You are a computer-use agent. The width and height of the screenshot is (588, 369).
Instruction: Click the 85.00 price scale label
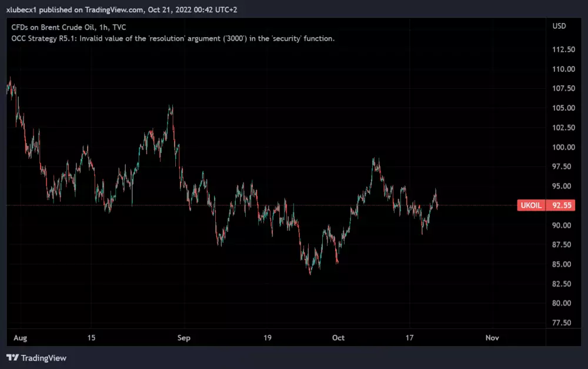pyautogui.click(x=563, y=264)
